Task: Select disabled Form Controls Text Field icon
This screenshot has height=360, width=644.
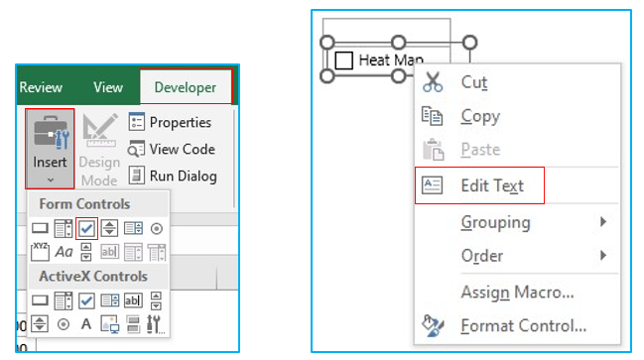Action: (x=110, y=252)
